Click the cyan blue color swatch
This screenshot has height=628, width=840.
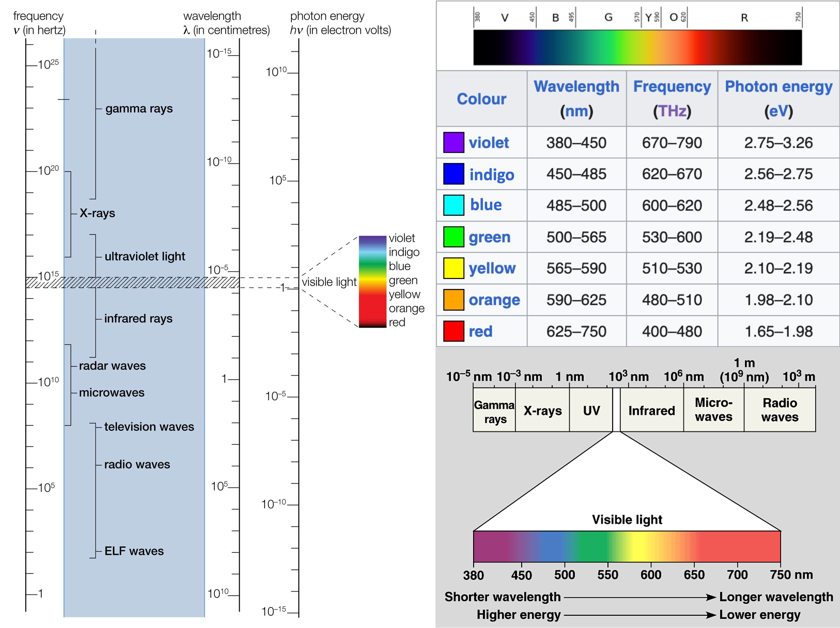[x=453, y=205]
